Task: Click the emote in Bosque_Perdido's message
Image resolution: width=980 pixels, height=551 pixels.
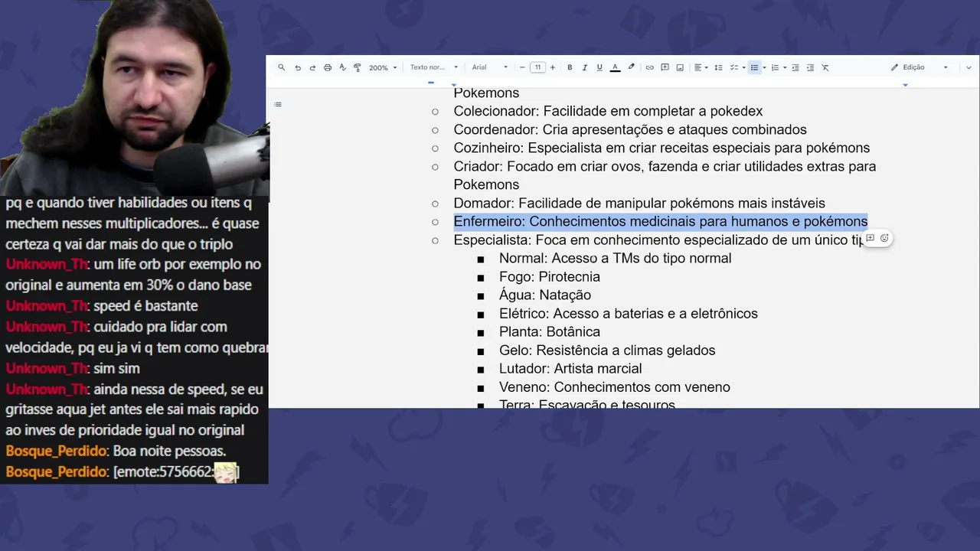Action: (225, 472)
